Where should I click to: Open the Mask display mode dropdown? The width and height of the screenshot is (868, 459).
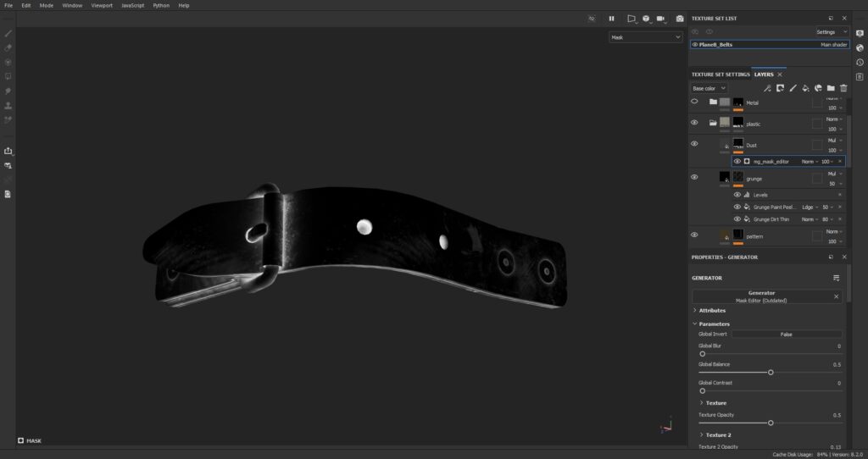click(645, 37)
